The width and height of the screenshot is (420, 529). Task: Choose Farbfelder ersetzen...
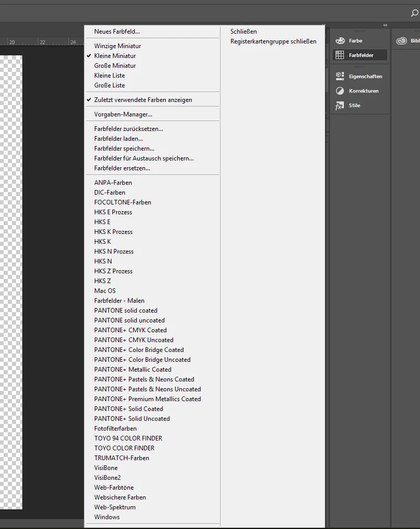pos(122,168)
